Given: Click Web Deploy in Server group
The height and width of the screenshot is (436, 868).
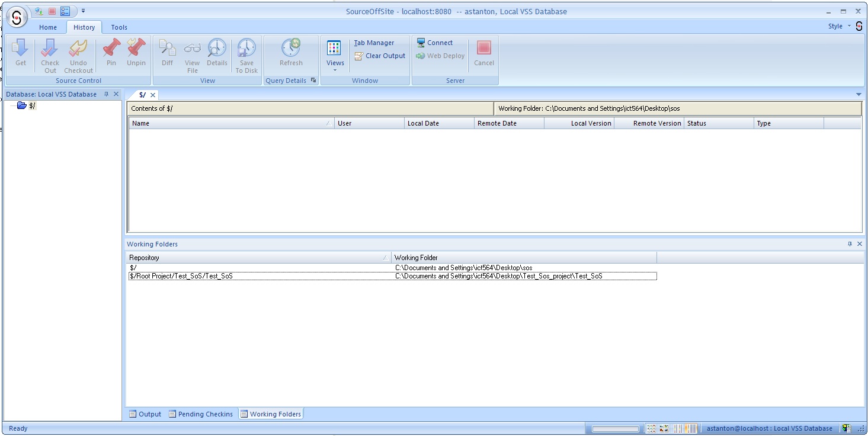Looking at the screenshot, I should coord(440,56).
